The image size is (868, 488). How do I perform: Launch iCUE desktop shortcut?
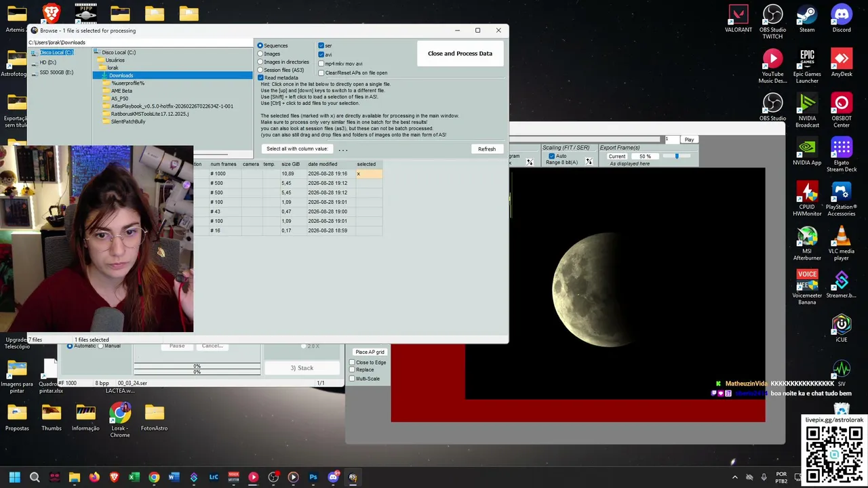[841, 329]
